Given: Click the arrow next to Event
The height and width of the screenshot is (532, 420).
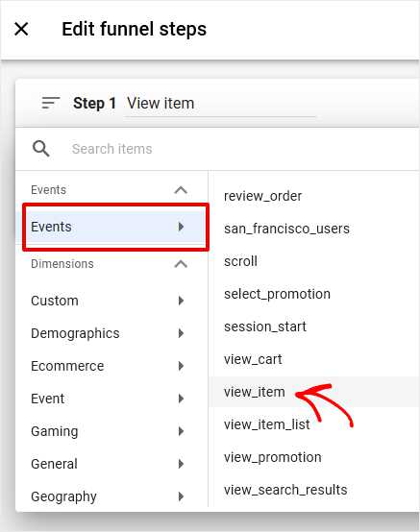Looking at the screenshot, I should tap(181, 399).
